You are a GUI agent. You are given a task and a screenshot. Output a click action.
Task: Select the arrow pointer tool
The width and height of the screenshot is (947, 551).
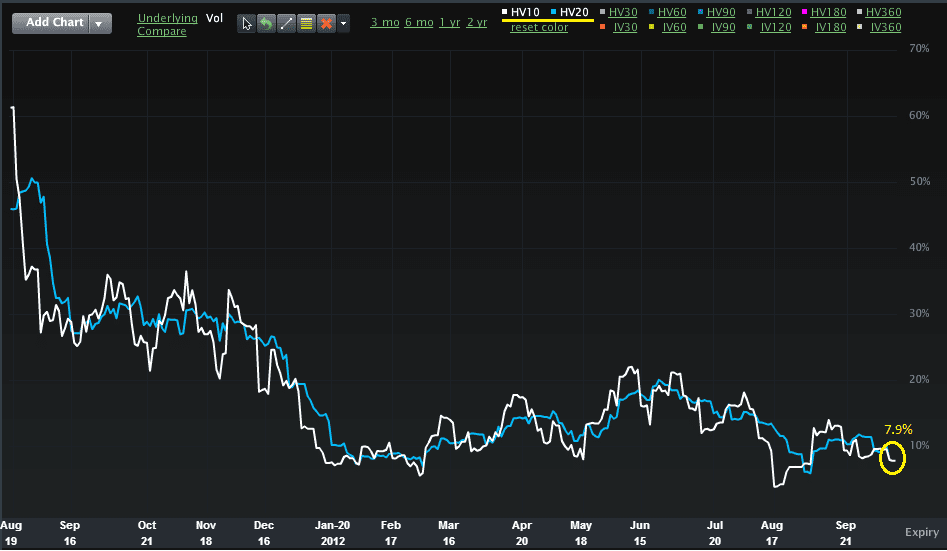pyautogui.click(x=247, y=24)
